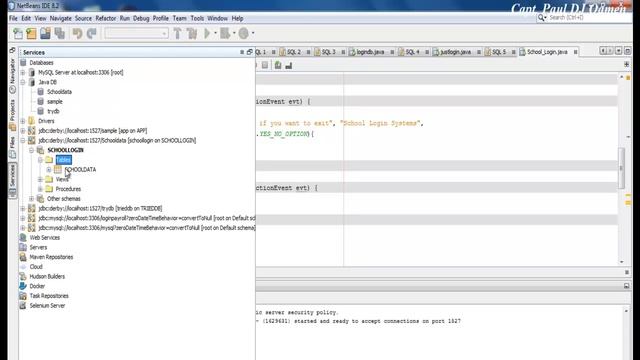Screen dimensions: 640x360
Task: Select the jdbc:derby sample connection
Action: (93, 131)
